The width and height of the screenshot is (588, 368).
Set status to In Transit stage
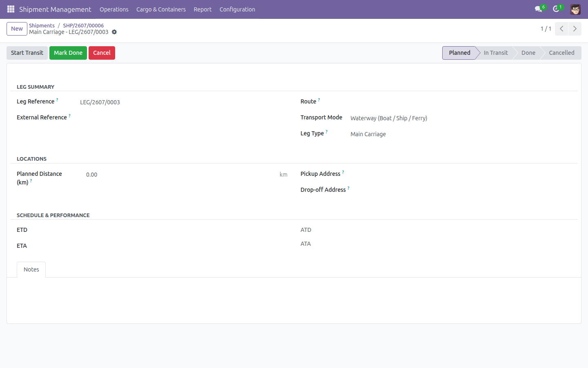(x=495, y=53)
